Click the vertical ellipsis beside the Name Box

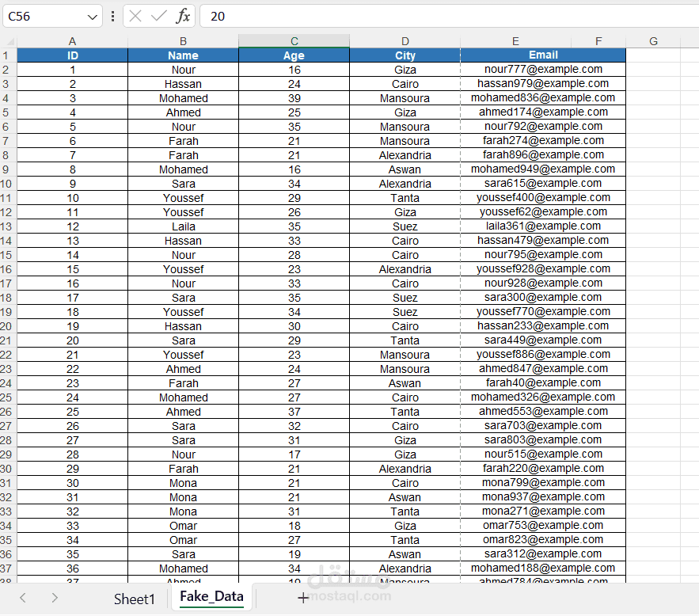point(114,16)
